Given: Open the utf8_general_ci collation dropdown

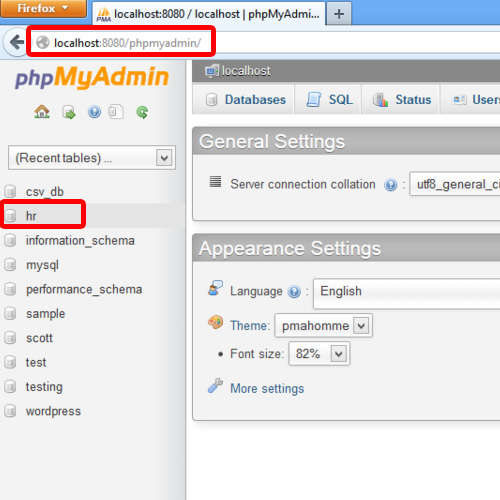Looking at the screenshot, I should [455, 184].
